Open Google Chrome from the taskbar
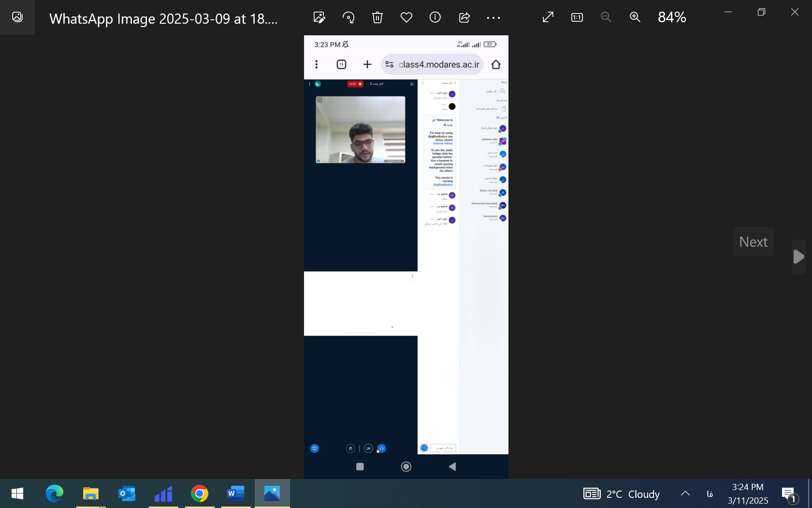Image resolution: width=812 pixels, height=508 pixels. point(200,493)
